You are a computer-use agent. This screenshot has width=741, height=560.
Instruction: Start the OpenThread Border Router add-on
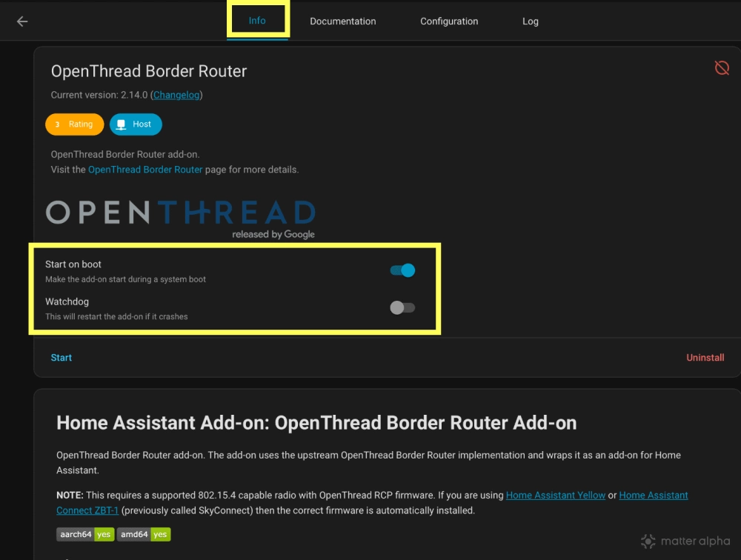[x=61, y=357]
